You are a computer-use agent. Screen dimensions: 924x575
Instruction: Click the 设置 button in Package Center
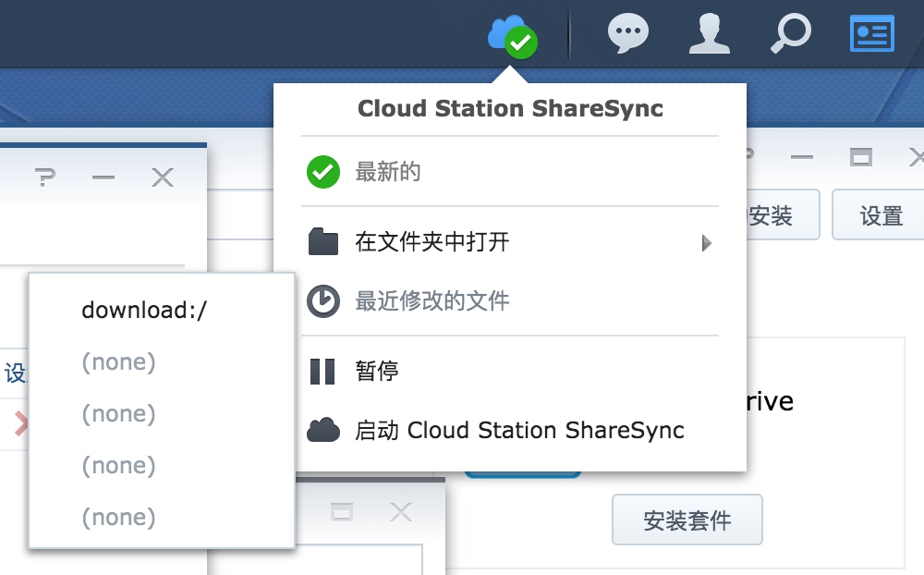coord(880,215)
